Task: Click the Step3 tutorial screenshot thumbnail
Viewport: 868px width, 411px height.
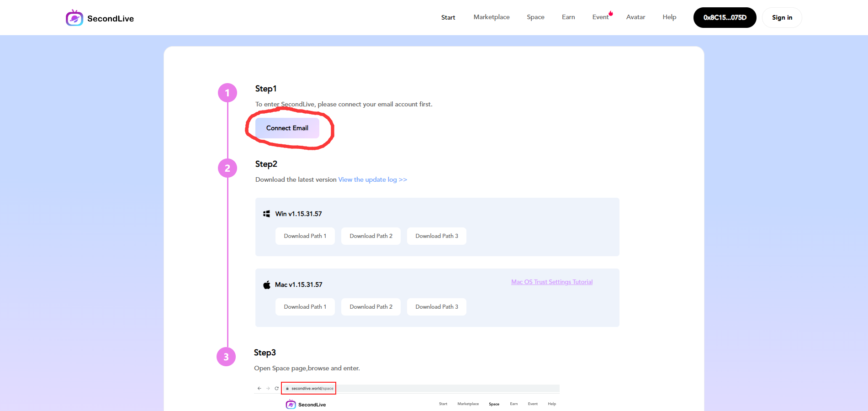Action: [x=407, y=396]
